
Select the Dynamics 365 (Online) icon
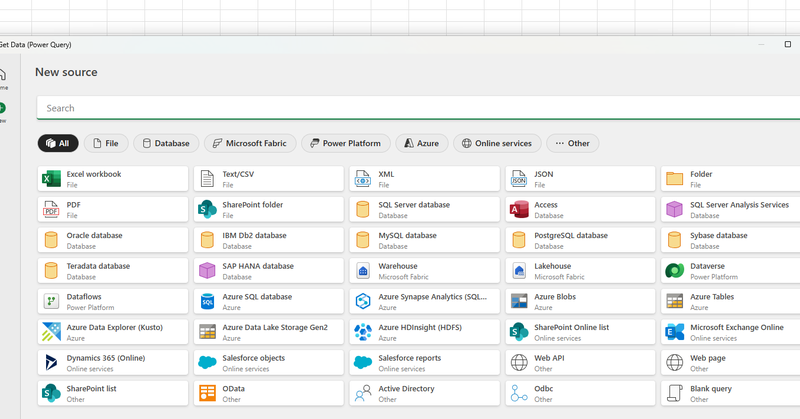coord(51,363)
